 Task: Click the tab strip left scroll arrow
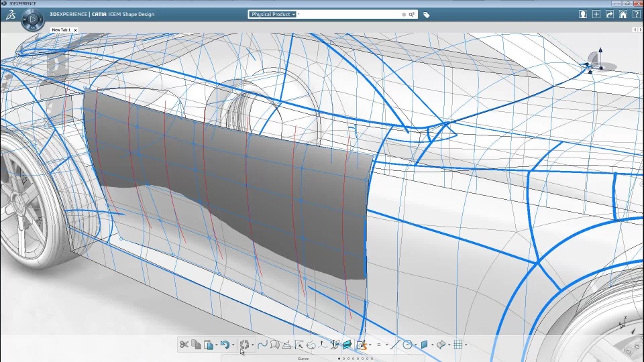[635, 29]
